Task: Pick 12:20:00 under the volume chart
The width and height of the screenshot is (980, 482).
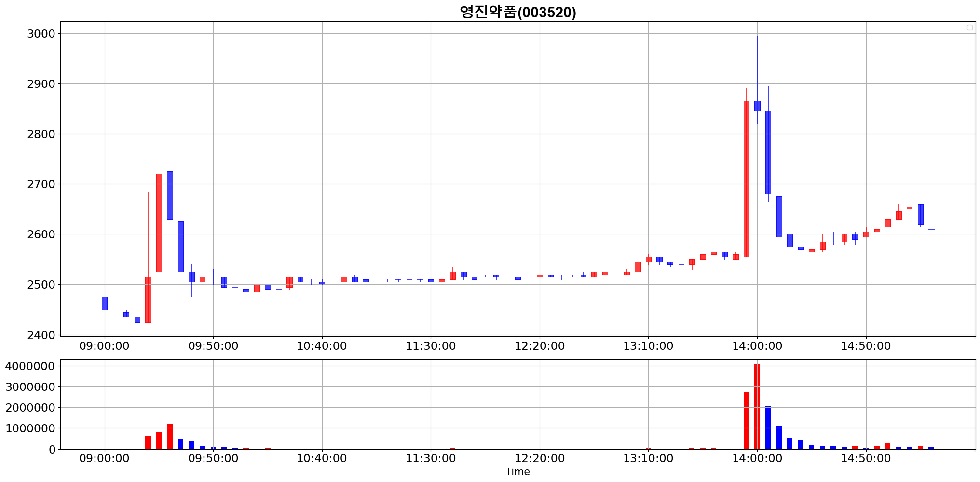Action: click(540, 458)
